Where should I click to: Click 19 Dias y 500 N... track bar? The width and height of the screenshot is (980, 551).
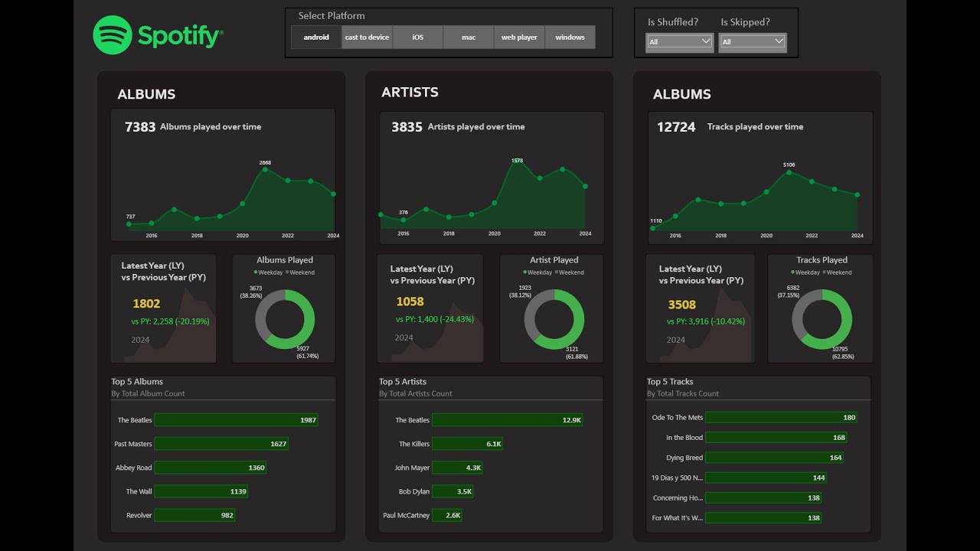[x=766, y=478]
